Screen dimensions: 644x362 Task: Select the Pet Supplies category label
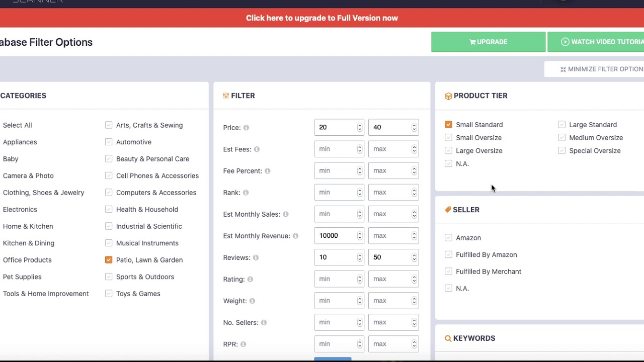coord(22,277)
